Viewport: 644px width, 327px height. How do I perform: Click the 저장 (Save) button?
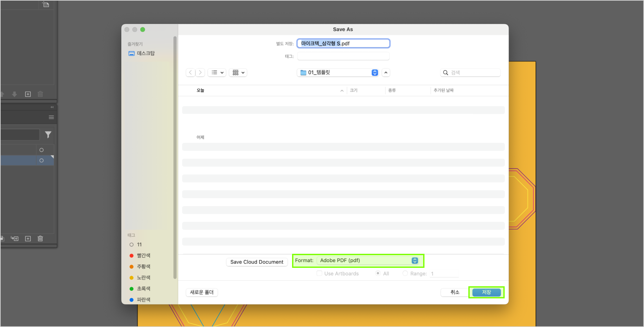click(x=486, y=292)
